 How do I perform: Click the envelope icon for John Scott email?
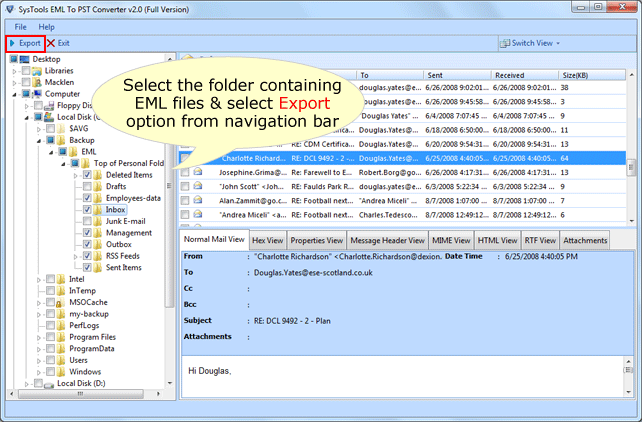198,186
